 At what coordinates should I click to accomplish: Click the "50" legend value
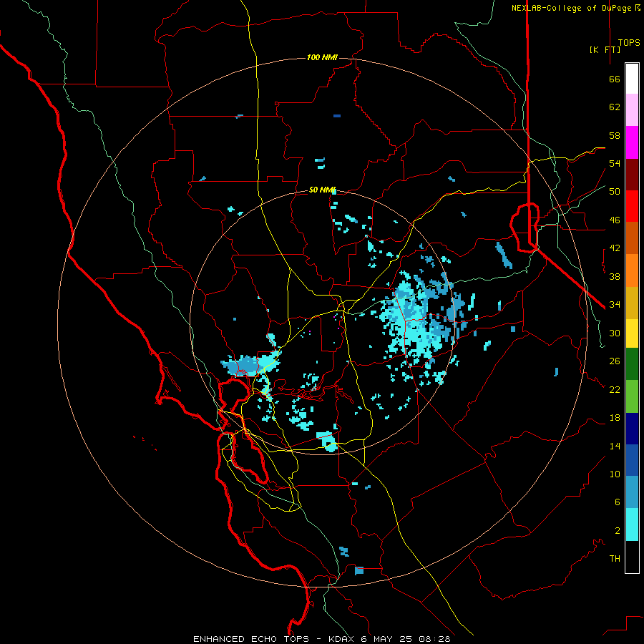pyautogui.click(x=615, y=192)
